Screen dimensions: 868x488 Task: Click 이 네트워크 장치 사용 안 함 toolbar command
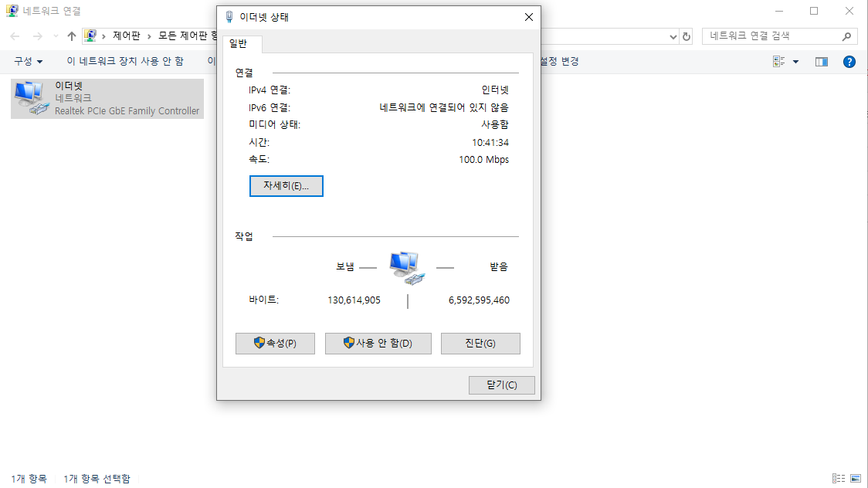point(125,62)
